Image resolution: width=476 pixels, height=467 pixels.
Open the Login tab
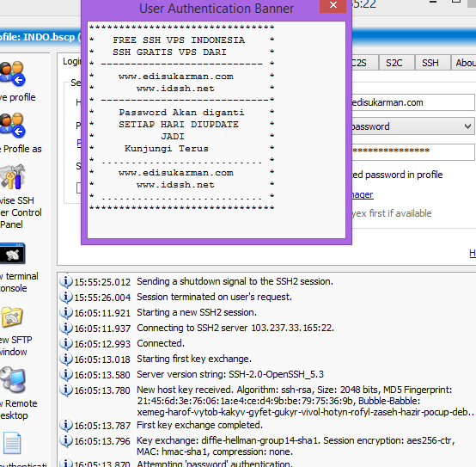pos(71,62)
